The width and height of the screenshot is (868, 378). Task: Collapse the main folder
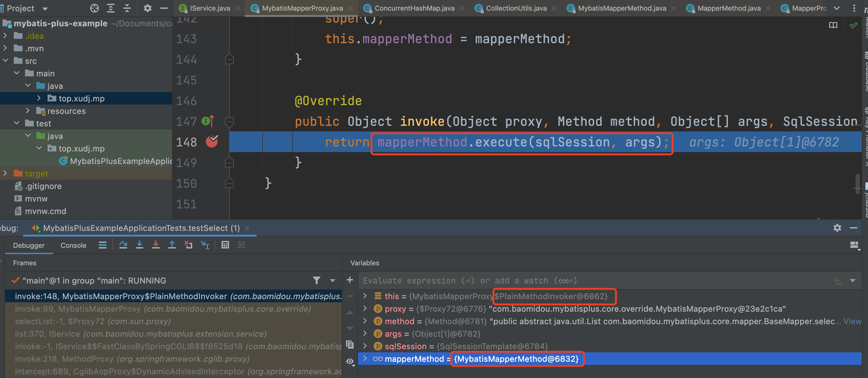(x=17, y=73)
